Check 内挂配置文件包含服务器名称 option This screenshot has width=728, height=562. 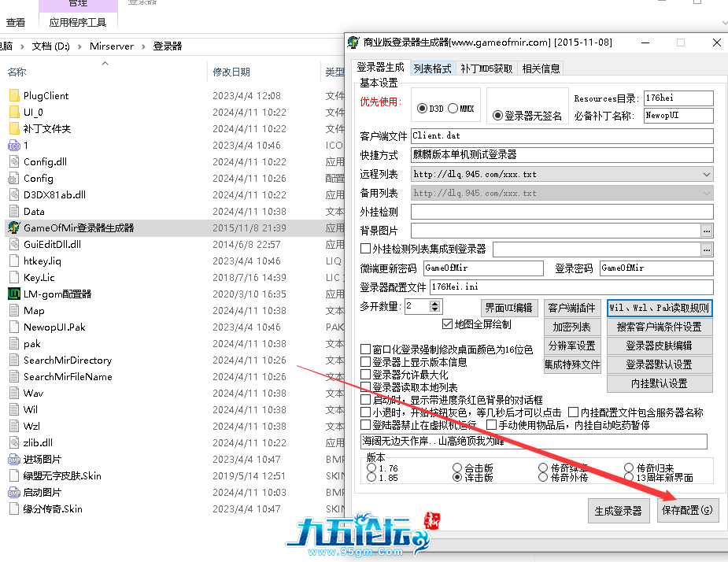point(574,412)
